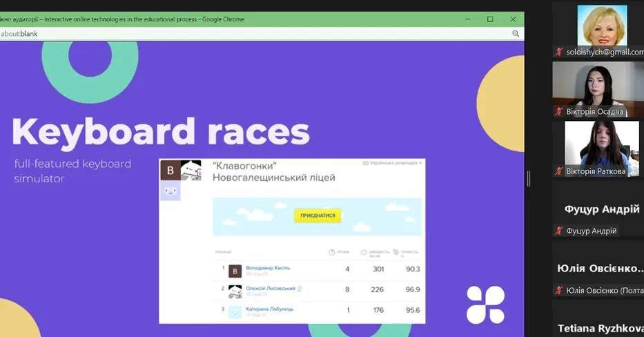Click the zoom magnifier icon in address bar

click(x=515, y=33)
